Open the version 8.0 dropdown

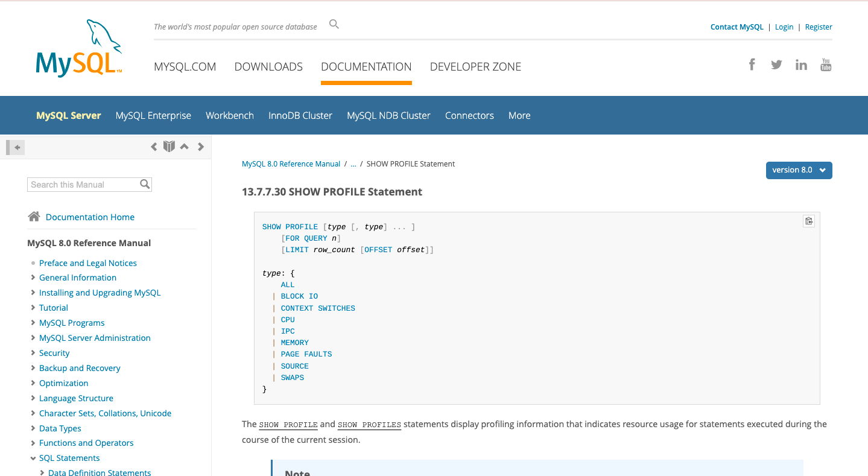799,170
